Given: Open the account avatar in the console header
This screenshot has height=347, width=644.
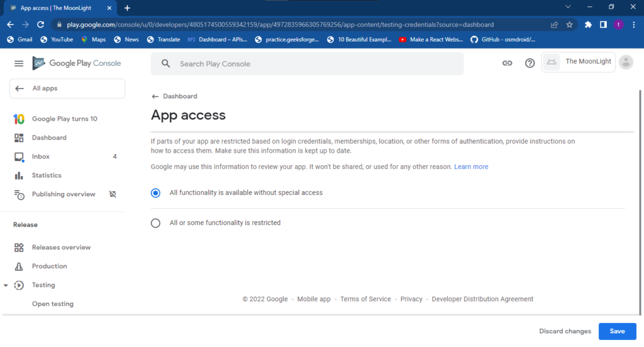Looking at the screenshot, I should coord(626,62).
